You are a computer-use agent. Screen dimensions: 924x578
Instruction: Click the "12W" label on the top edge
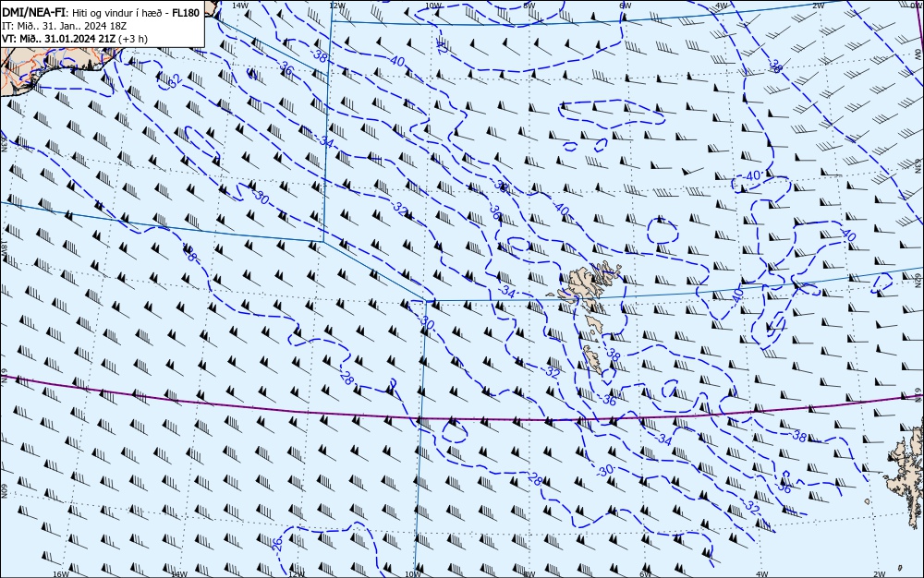[x=336, y=6]
